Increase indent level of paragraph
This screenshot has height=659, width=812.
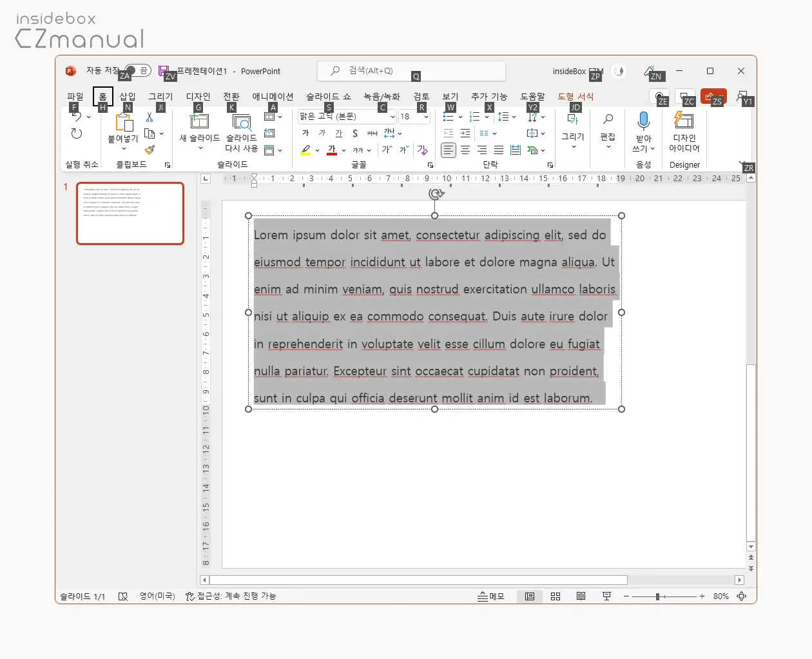point(465,133)
